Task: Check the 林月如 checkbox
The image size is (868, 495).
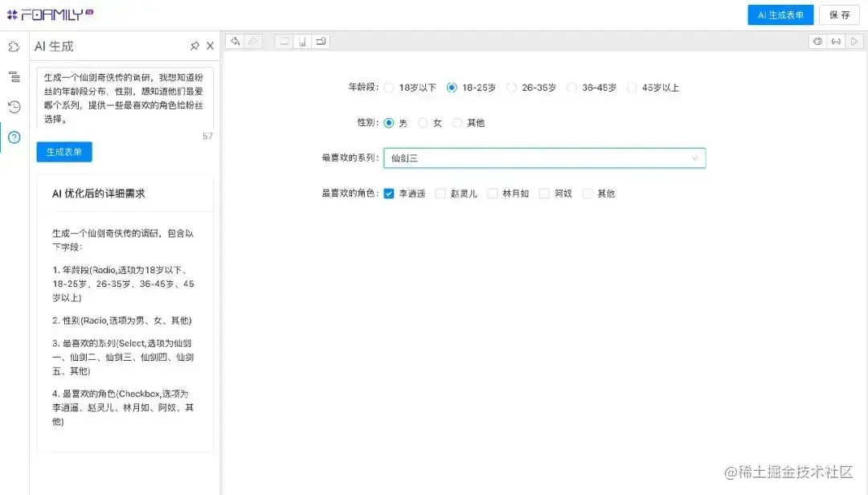Action: 493,193
